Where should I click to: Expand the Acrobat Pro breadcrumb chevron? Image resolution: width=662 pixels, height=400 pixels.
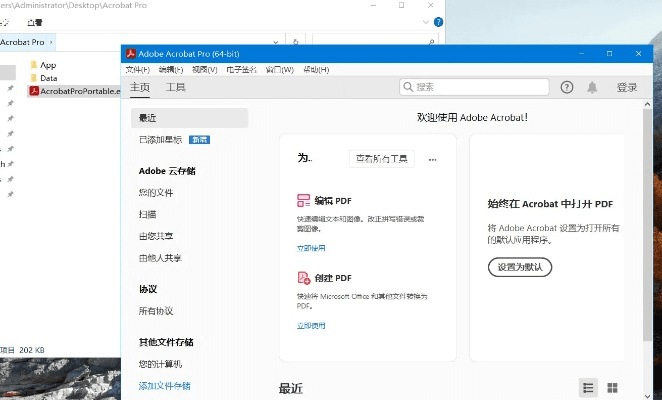52,42
